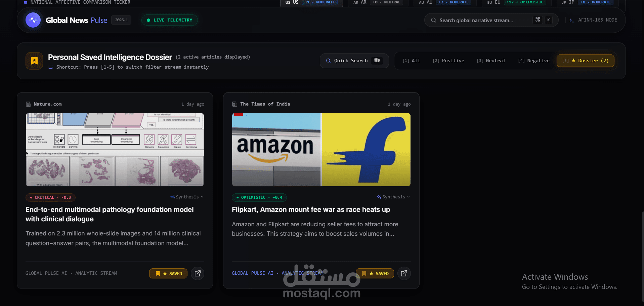Click the Nature.com source name

pyautogui.click(x=48, y=104)
